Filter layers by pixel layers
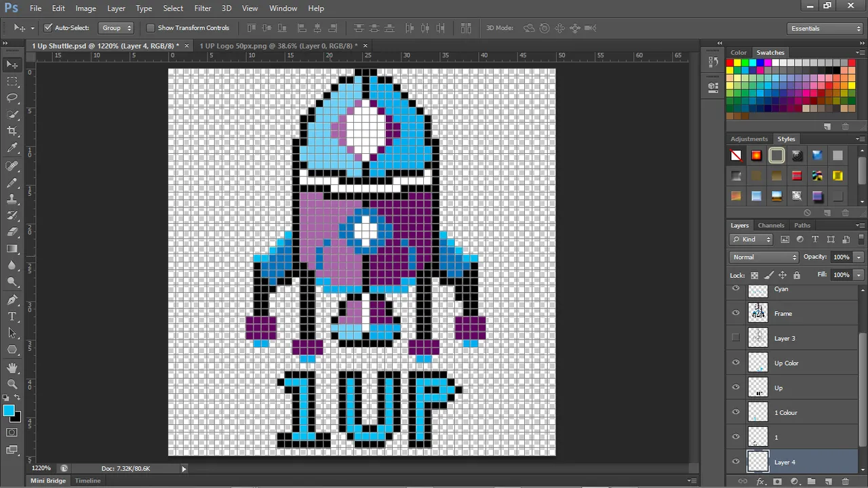 785,239
